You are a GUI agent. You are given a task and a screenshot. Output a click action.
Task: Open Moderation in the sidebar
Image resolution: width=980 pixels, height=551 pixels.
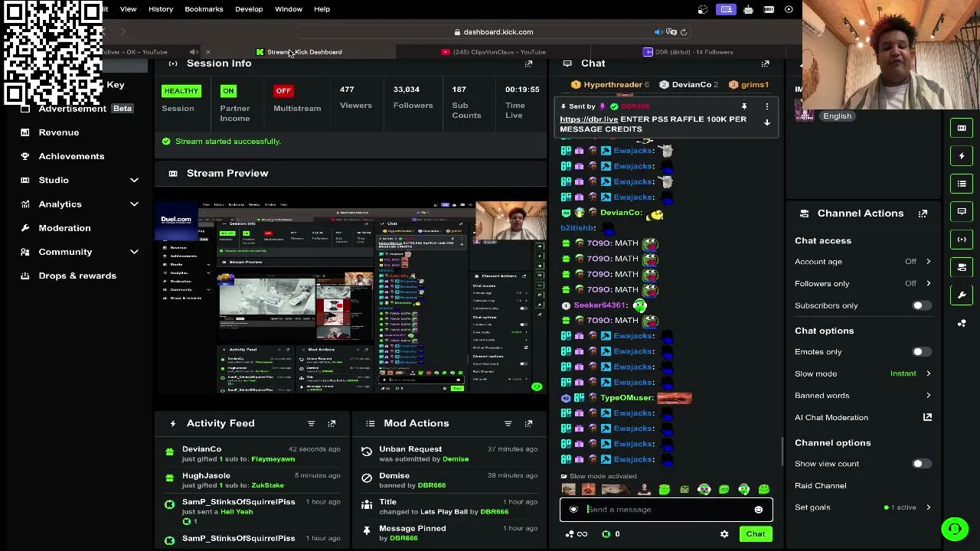(64, 228)
